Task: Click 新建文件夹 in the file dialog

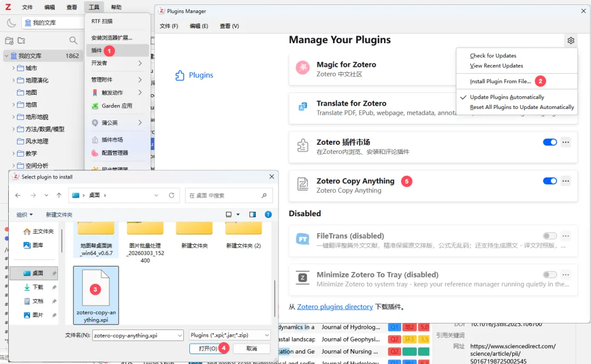Action: [x=59, y=215]
